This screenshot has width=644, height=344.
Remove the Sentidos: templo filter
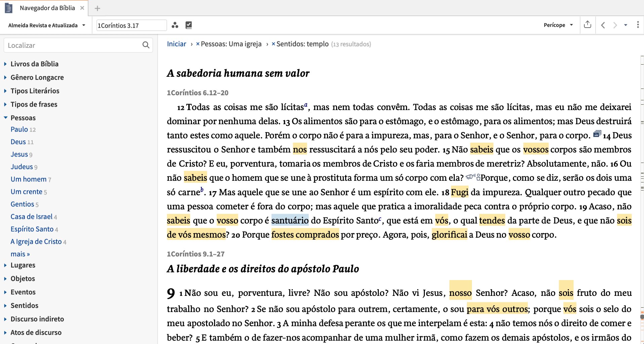click(273, 44)
